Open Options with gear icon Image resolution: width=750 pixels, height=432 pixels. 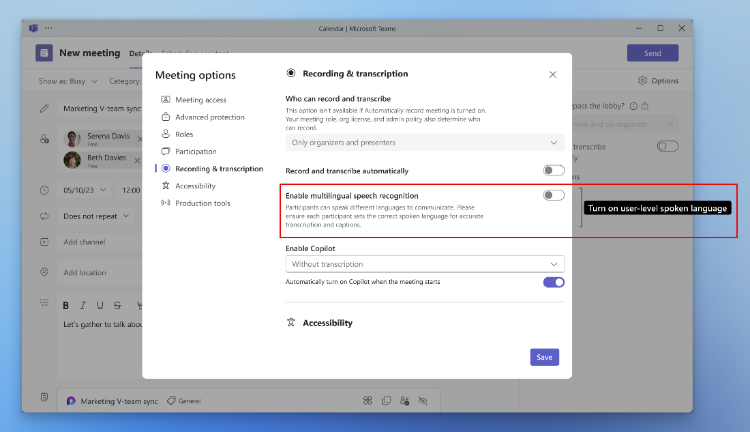[x=658, y=80]
